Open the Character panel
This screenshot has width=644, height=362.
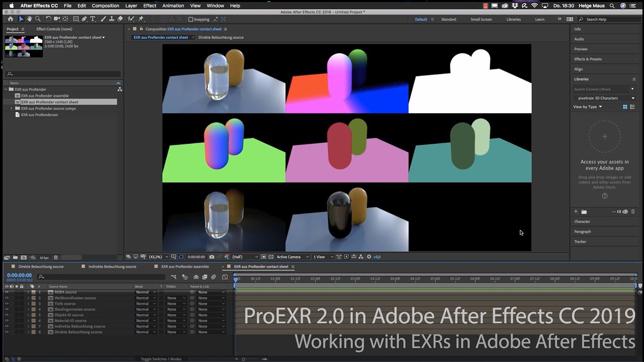tap(582, 222)
